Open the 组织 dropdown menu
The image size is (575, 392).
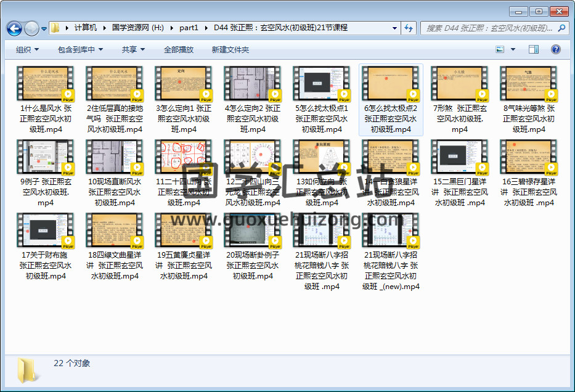27,49
